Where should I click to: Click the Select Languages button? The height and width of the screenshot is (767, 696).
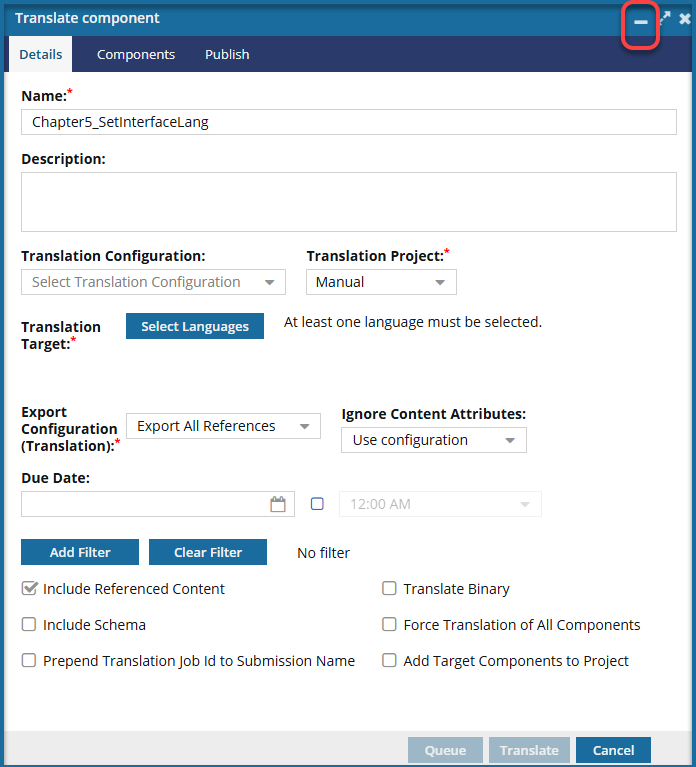(x=195, y=326)
